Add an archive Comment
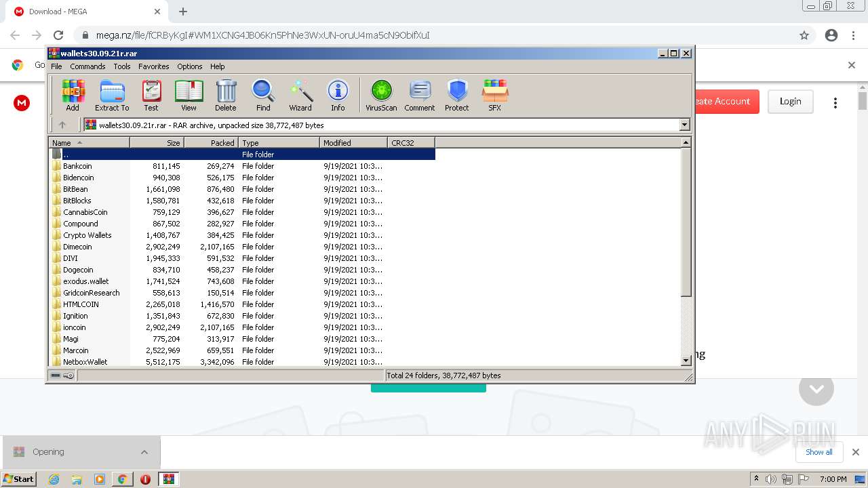This screenshot has height=488, width=868. click(420, 96)
